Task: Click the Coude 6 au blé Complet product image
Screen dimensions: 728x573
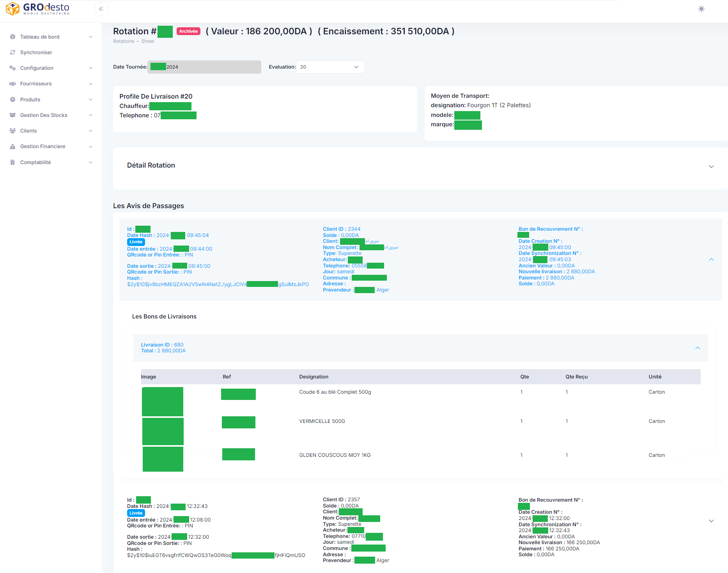Action: pyautogui.click(x=163, y=401)
